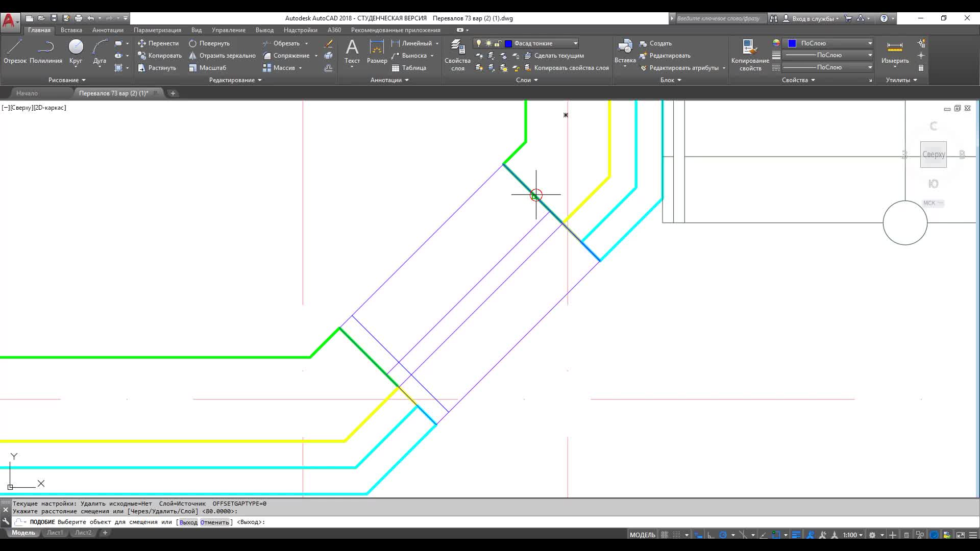The width and height of the screenshot is (980, 551).
Task: Click the keyword search input field
Action: [721, 18]
